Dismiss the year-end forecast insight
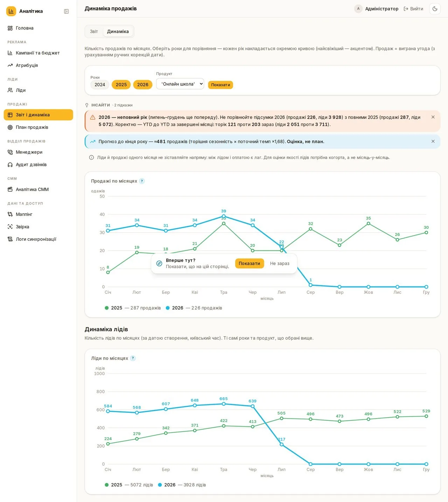The image size is (448, 502). (433, 141)
